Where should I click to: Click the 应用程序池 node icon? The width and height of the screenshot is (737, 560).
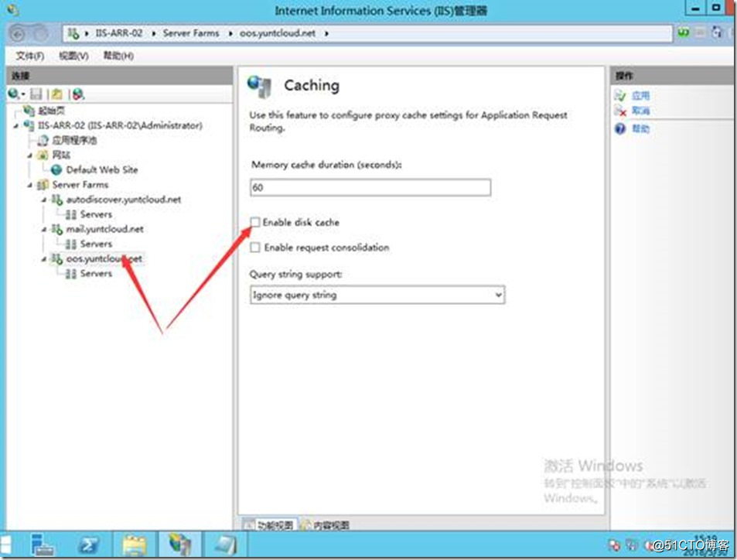tap(43, 140)
